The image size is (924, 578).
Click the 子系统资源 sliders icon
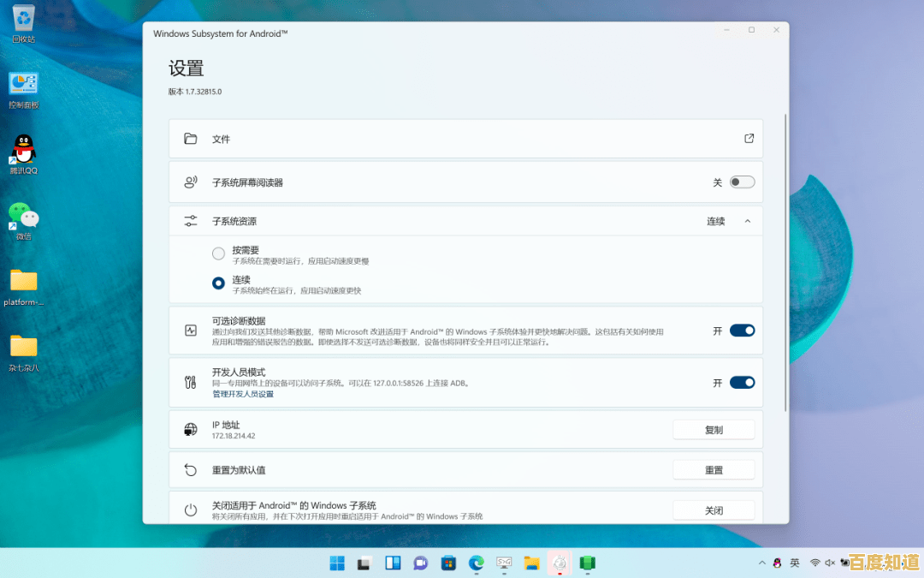(x=190, y=220)
